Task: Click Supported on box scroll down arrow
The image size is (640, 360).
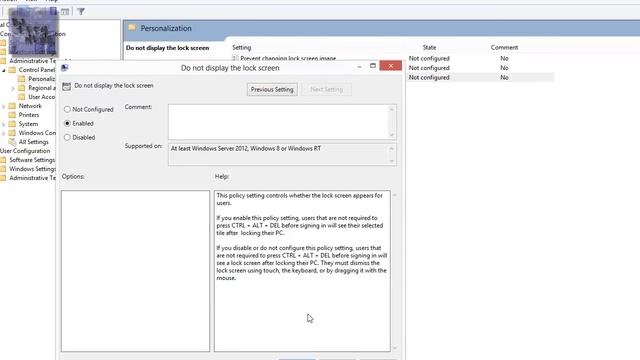Action: 392,161
